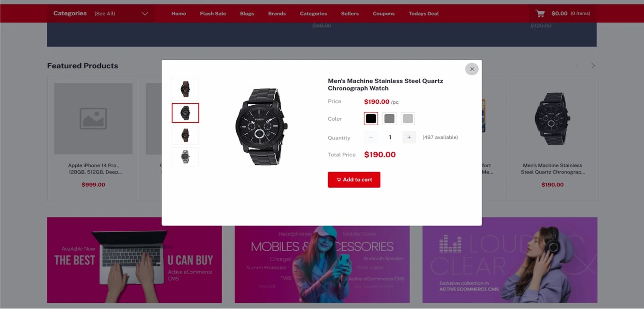Image resolution: width=644 pixels, height=309 pixels.
Task: Click the quantity input field
Action: tap(390, 137)
